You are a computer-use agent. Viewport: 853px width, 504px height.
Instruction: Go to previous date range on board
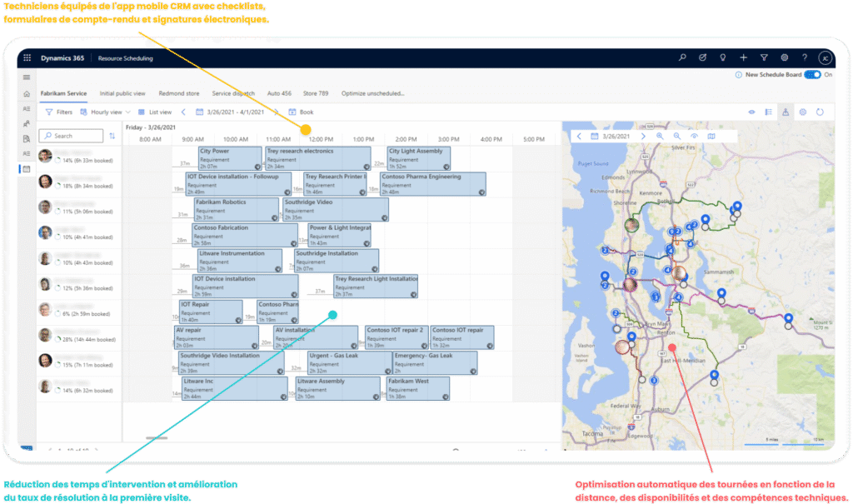[x=183, y=112]
